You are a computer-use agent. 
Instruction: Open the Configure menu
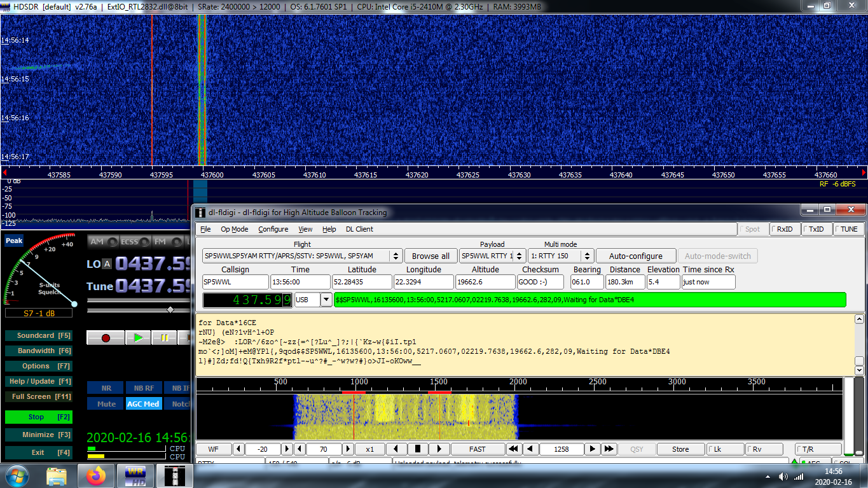click(273, 229)
